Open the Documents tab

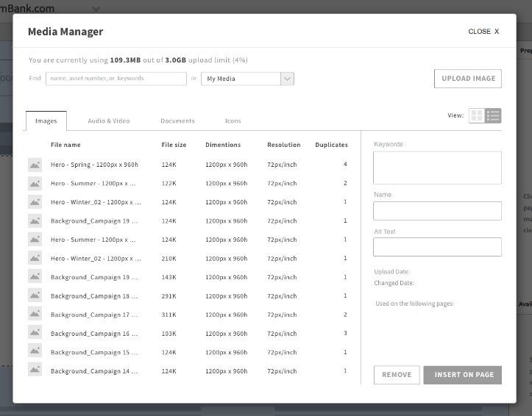(x=177, y=121)
